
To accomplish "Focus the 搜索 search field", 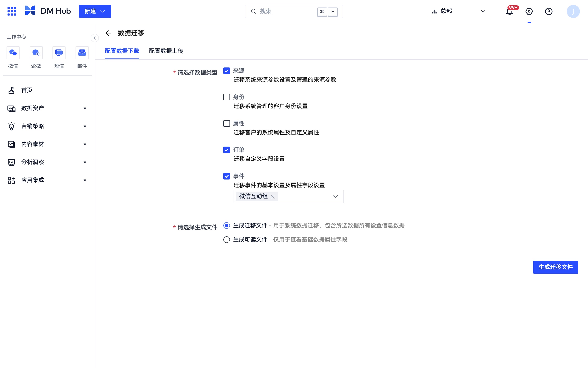I will point(294,11).
